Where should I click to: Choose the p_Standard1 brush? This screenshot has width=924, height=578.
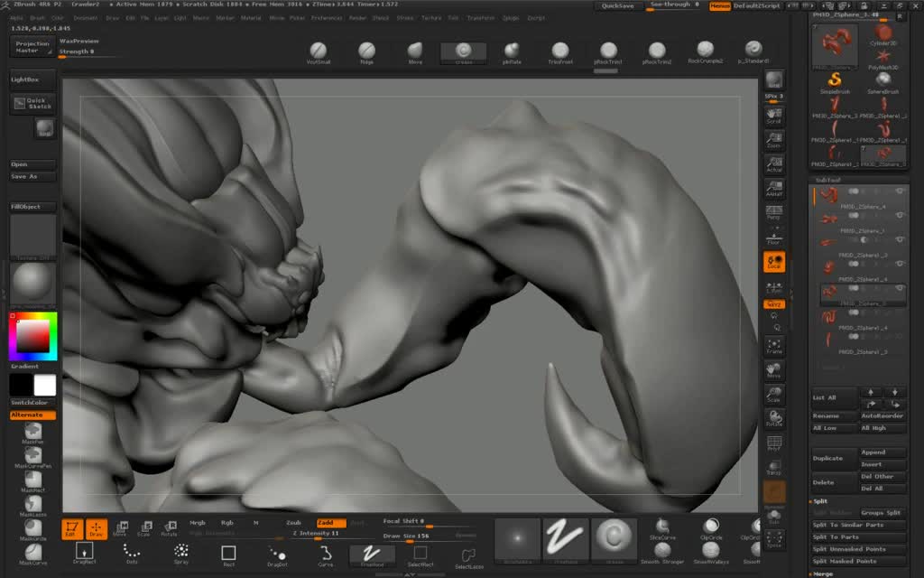753,51
